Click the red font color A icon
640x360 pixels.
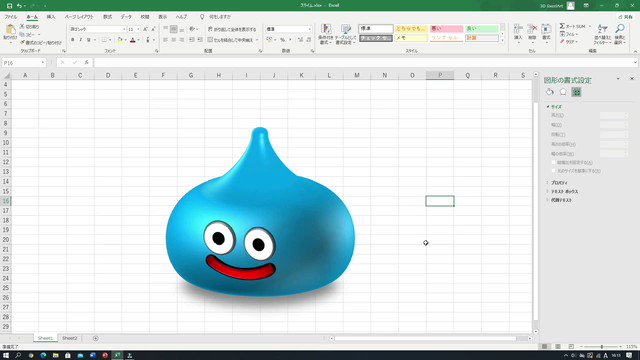133,40
